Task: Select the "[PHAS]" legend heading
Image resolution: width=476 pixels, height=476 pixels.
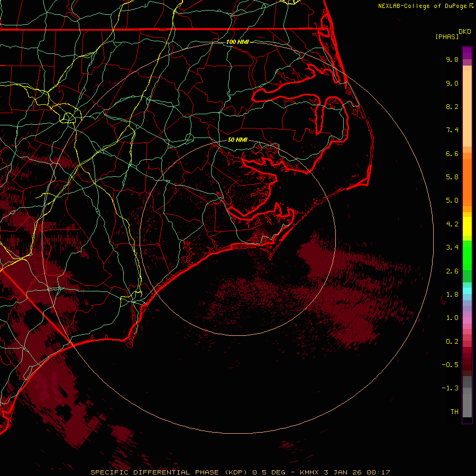Action: 447,36
